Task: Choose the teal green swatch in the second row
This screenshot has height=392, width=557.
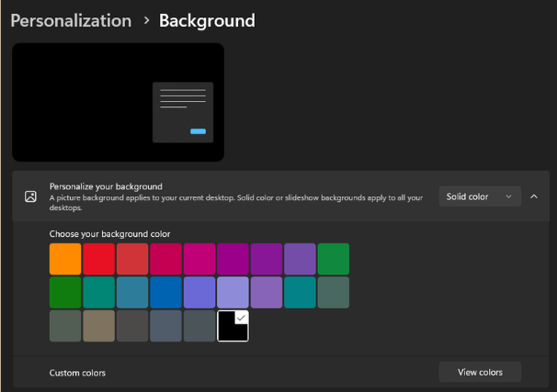Action: click(98, 292)
